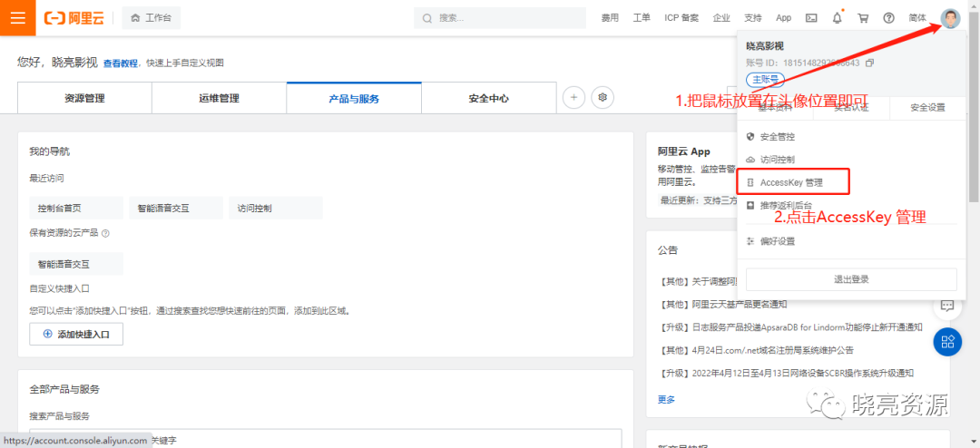Click the 偏好设置 sliders icon
980x448 pixels.
[x=750, y=241]
